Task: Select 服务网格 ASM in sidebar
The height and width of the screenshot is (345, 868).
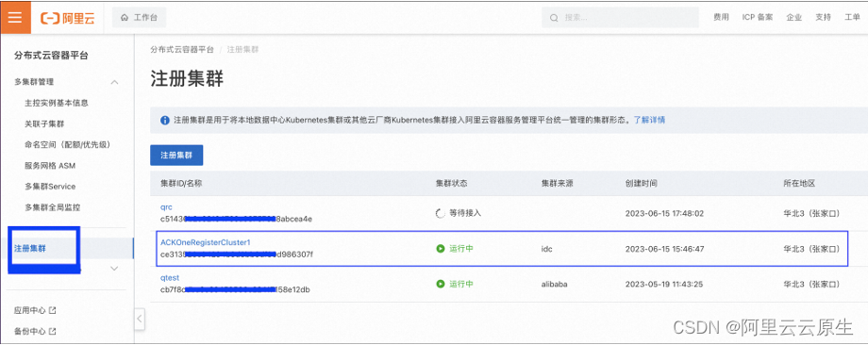Action: [50, 166]
